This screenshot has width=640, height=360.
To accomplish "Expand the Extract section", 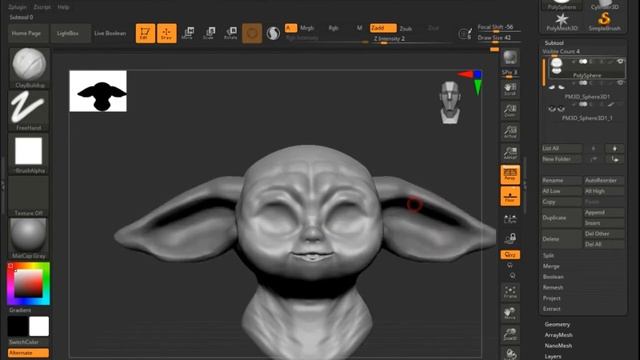I will (551, 309).
